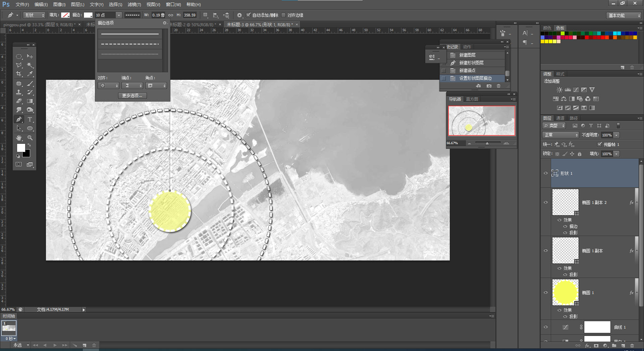The image size is (644, 351).
Task: Select the Crop tool
Action: [x=19, y=74]
